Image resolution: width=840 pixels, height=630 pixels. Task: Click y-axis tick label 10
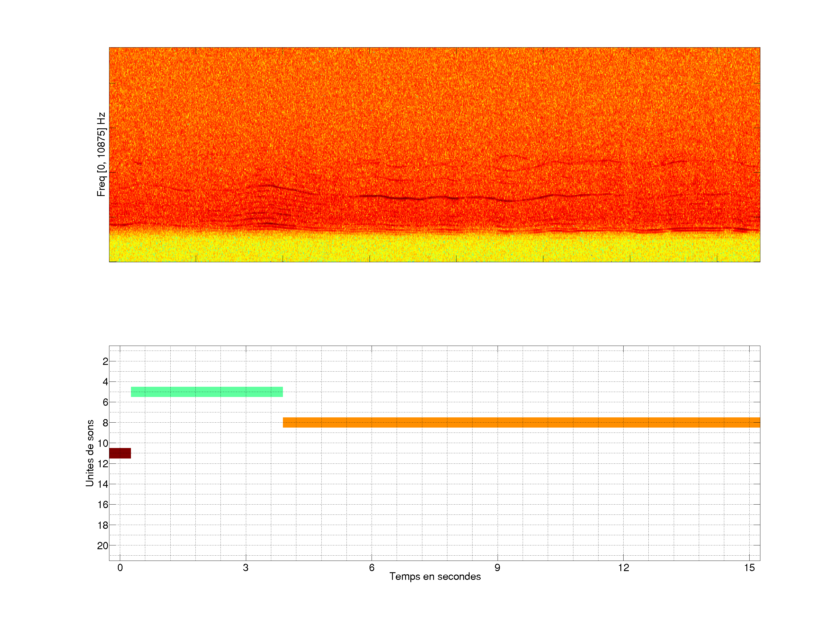click(x=103, y=443)
